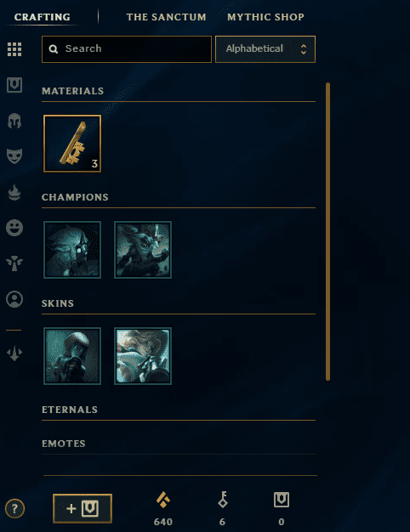
Task: Select the second skin shard thumbnail
Action: click(143, 356)
